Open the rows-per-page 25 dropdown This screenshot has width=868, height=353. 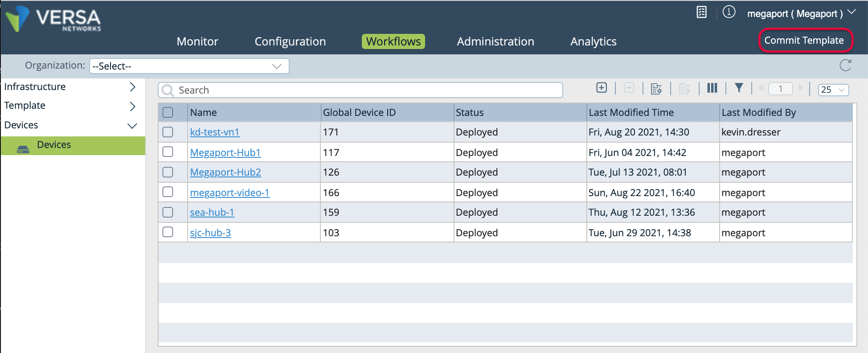pos(833,90)
